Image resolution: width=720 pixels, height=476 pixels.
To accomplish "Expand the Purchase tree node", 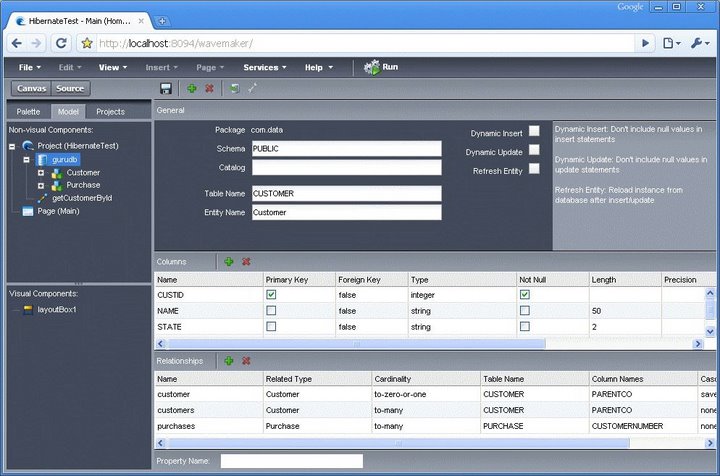I will pos(41,185).
